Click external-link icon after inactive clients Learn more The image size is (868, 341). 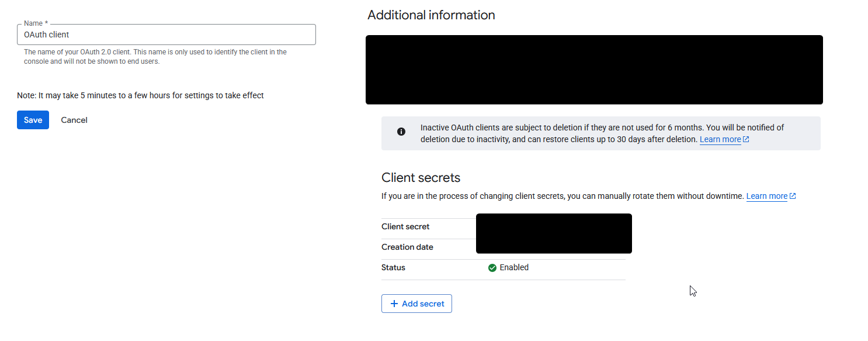point(746,139)
